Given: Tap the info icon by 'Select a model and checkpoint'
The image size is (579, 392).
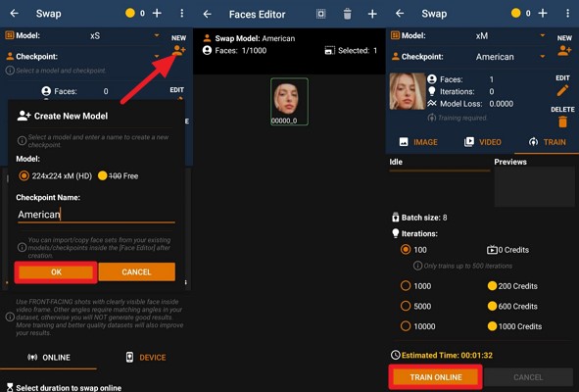Looking at the screenshot, I should [x=10, y=71].
